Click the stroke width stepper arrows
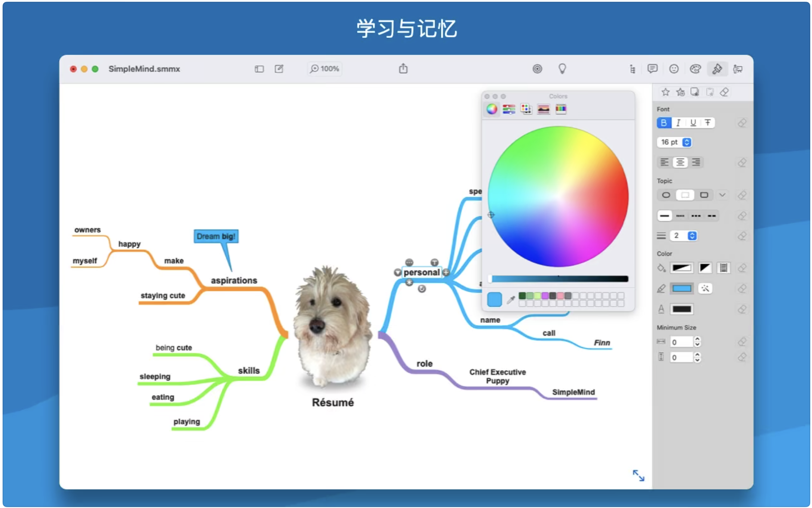The height and width of the screenshot is (508, 812). coord(692,235)
